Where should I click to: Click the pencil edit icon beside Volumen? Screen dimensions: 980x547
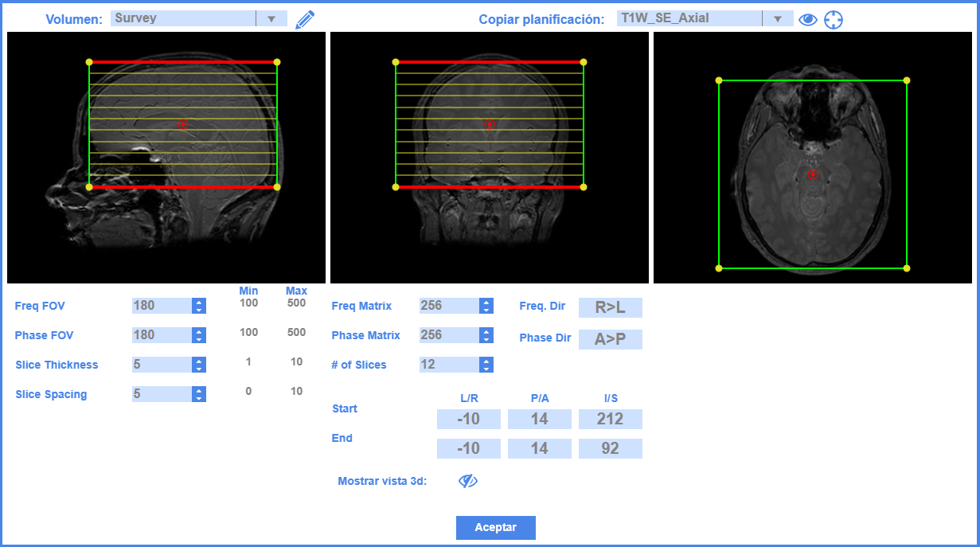(x=304, y=20)
